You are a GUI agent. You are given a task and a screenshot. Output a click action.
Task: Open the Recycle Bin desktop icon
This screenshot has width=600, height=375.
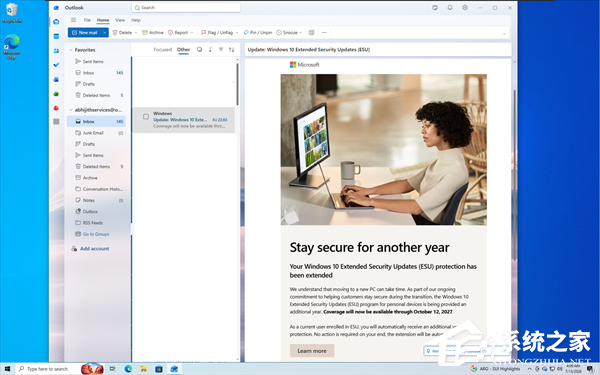[12, 13]
